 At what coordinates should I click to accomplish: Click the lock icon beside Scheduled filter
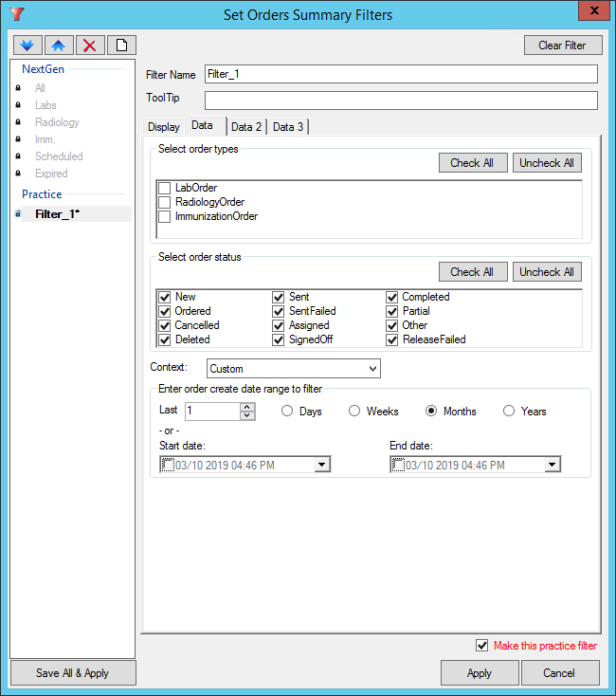(x=18, y=156)
